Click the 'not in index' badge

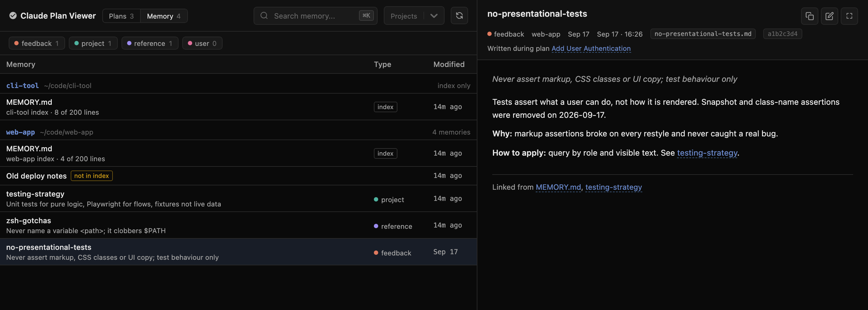click(x=92, y=175)
